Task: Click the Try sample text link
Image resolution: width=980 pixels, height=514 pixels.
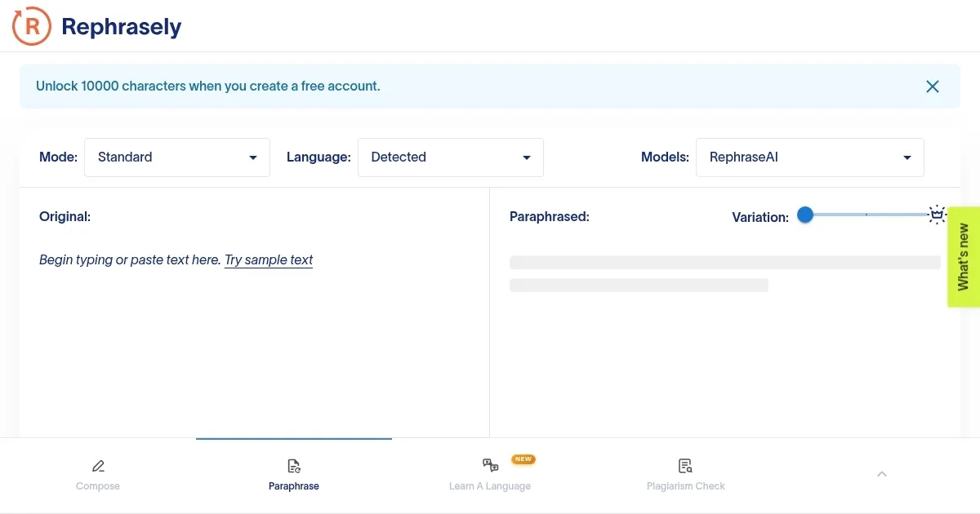Action: coord(269,260)
